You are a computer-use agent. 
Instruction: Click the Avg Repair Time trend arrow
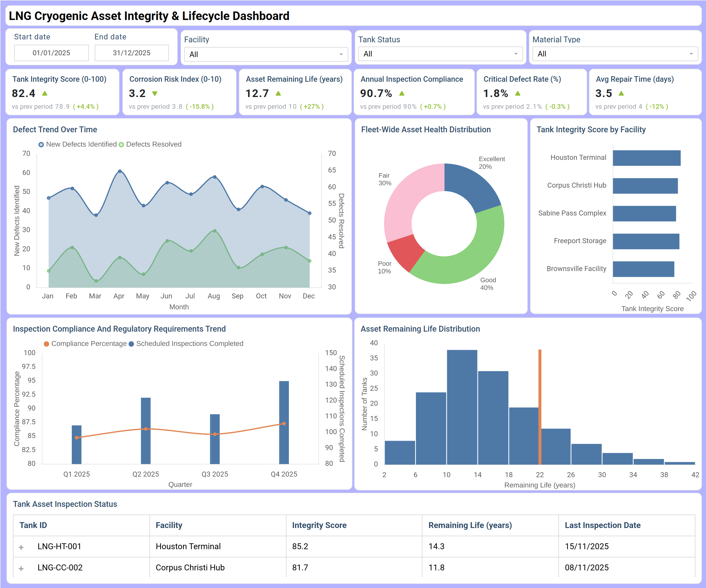(x=621, y=93)
